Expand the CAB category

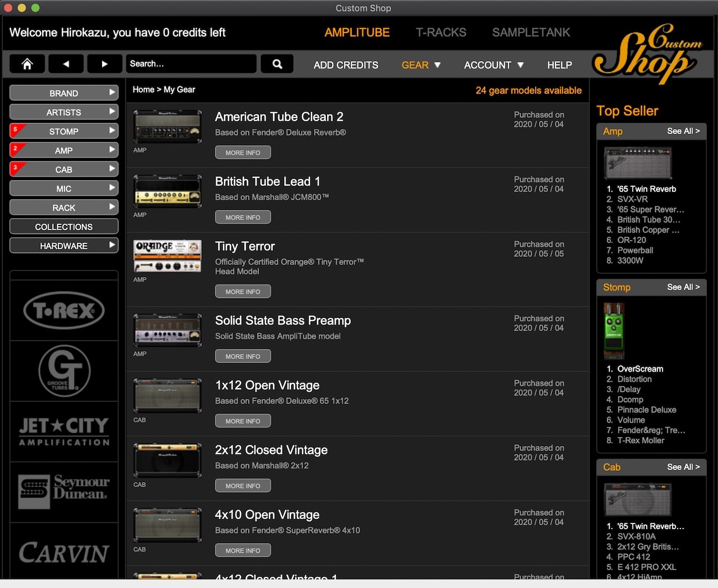[x=64, y=169]
